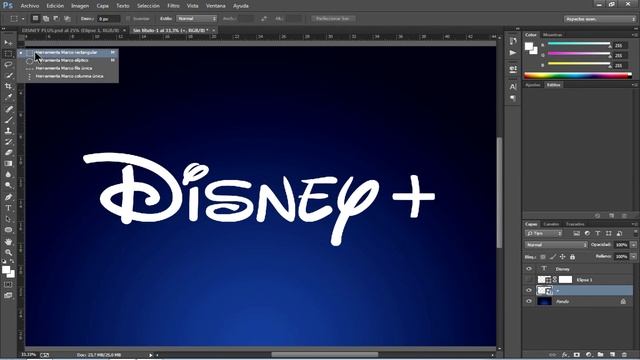Open the History panel icon
The width and height of the screenshot is (640, 360).
[x=513, y=41]
